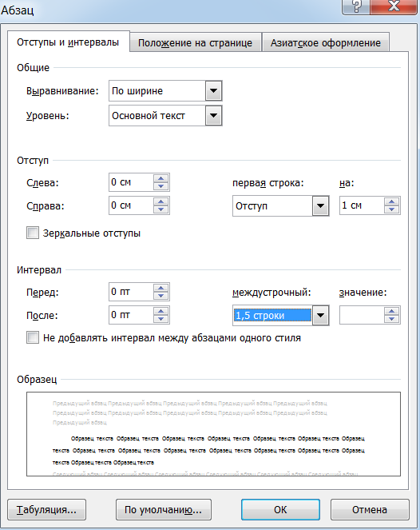Image resolution: width=420 pixels, height=530 pixels.
Task: Click the Табуляция button
Action: coord(46,509)
